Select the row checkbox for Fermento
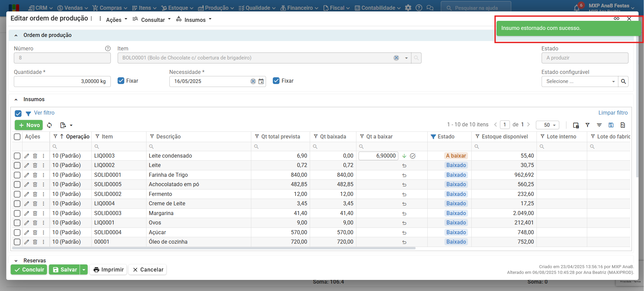Viewport: 644px width, 291px height. [x=17, y=194]
